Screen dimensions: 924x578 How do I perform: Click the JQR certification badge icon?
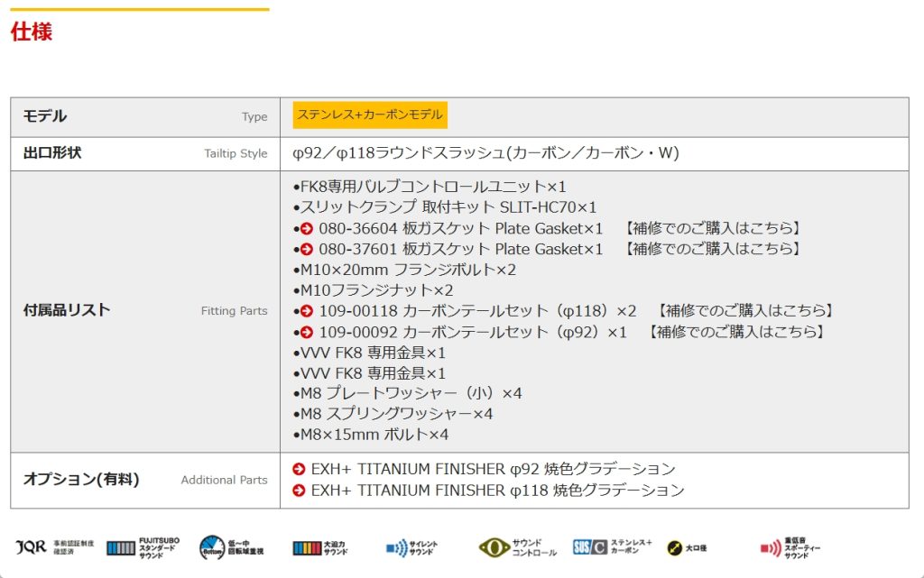[31, 547]
